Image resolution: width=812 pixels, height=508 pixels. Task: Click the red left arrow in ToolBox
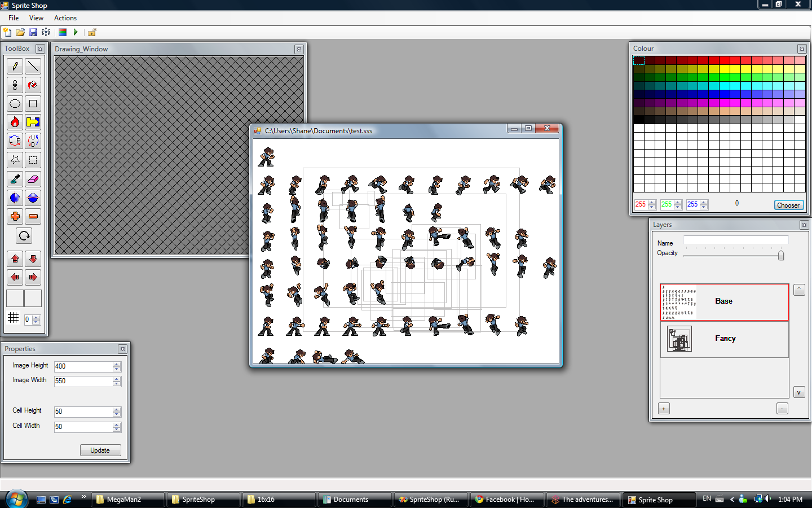[15, 277]
